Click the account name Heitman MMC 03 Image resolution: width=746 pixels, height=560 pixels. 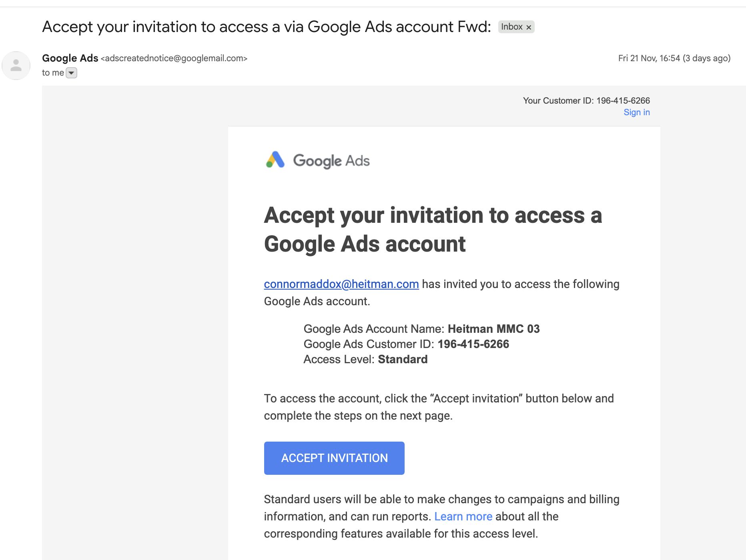[x=493, y=329]
